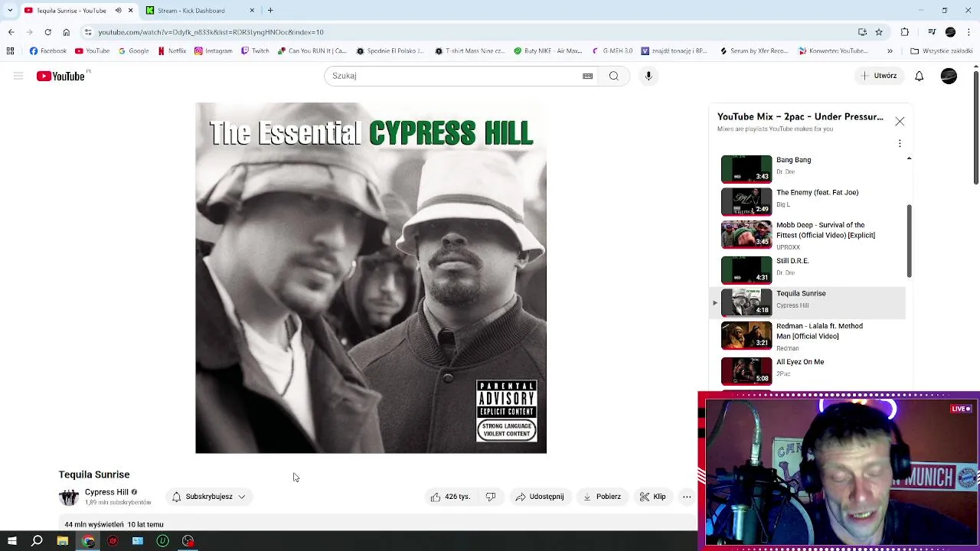Image resolution: width=980 pixels, height=551 pixels.
Task: Open the YouTube account avatar menu
Action: pyautogui.click(x=949, y=76)
